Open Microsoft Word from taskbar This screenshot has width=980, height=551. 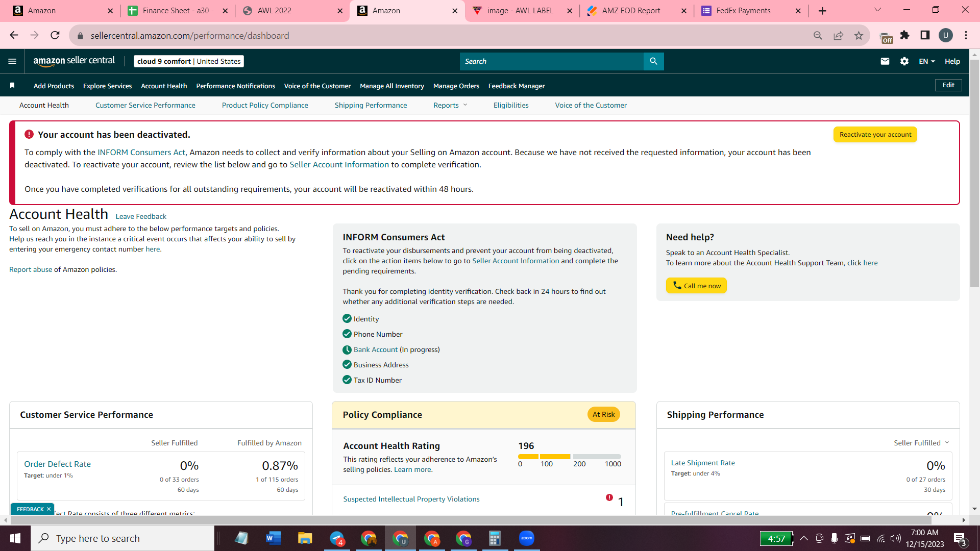pyautogui.click(x=273, y=538)
